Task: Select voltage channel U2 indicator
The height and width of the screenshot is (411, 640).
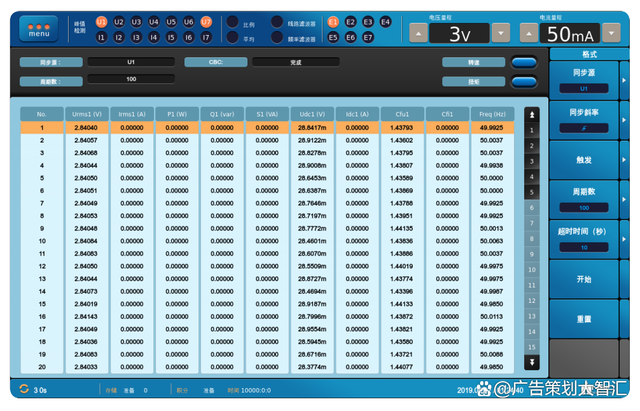Action: click(x=119, y=22)
